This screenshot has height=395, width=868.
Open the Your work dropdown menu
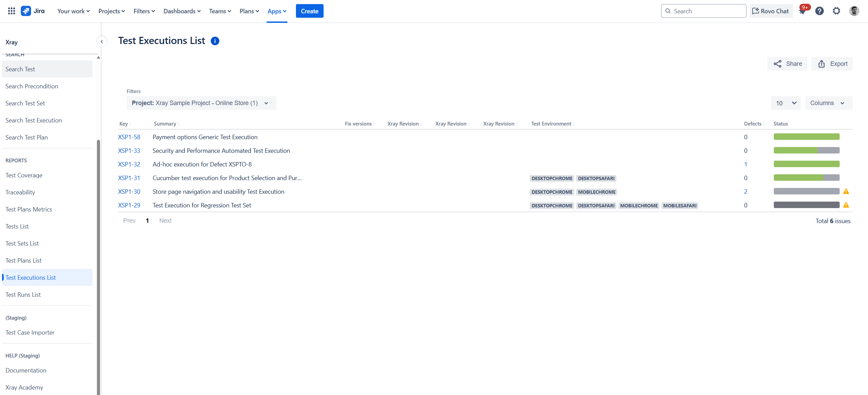tap(73, 11)
